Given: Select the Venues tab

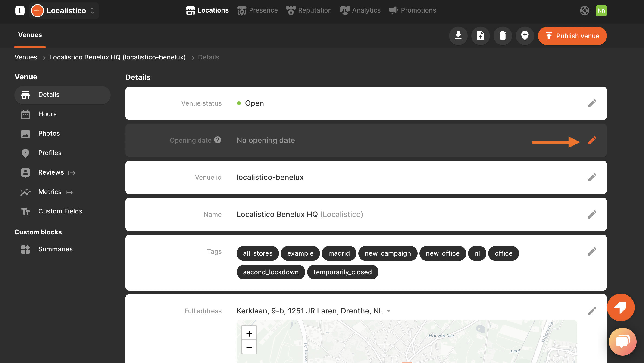Looking at the screenshot, I should tap(30, 35).
